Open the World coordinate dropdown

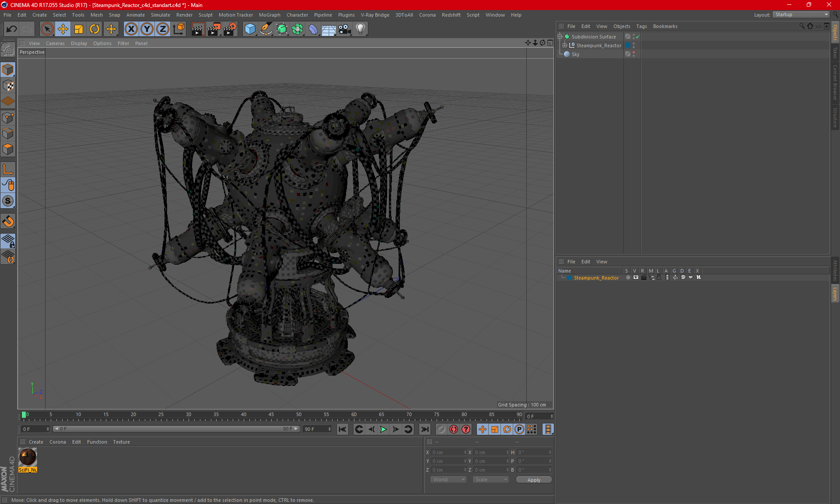(448, 479)
